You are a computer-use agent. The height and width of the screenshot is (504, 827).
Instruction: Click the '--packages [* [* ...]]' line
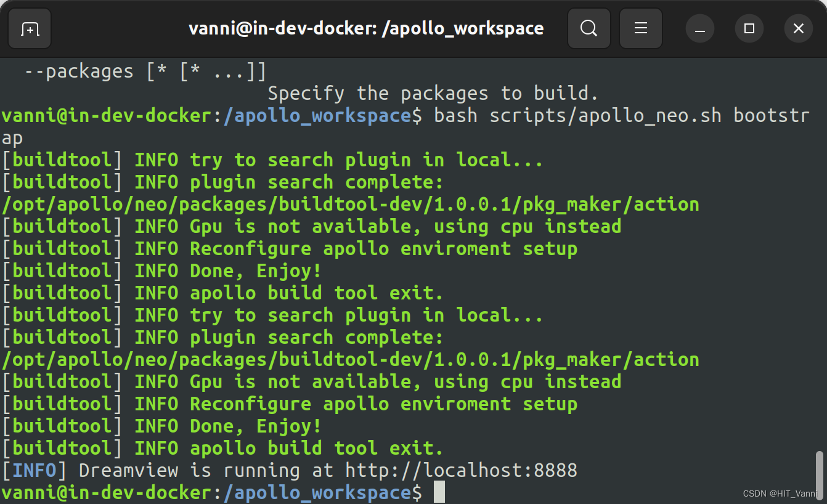pos(145,71)
